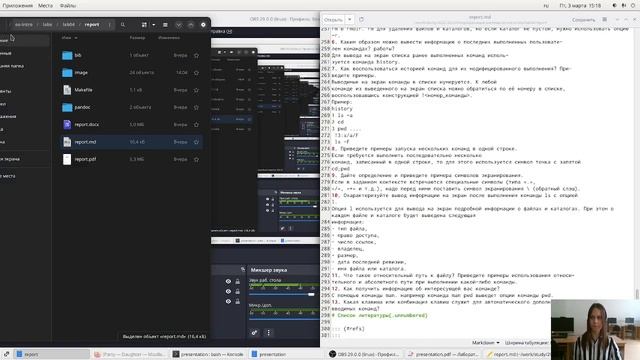Go to 'lab04' in the path bar
The height and width of the screenshot is (360, 640).
69,25
